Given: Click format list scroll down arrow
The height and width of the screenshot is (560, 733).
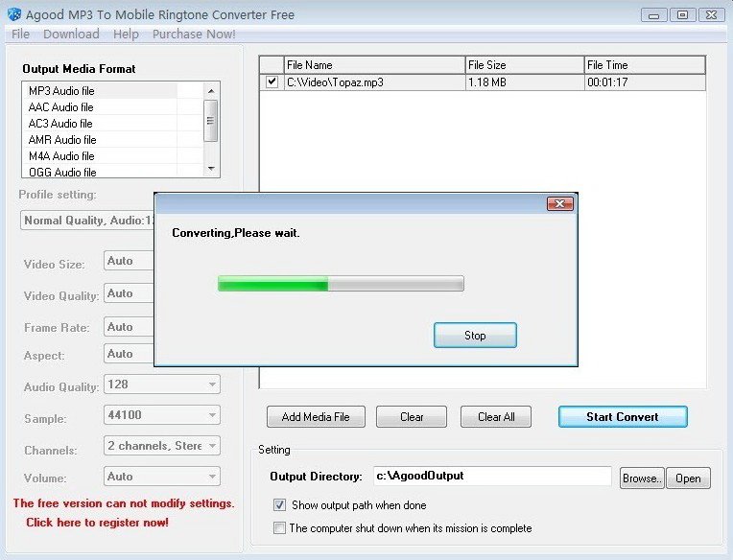Looking at the screenshot, I should click(x=211, y=168).
